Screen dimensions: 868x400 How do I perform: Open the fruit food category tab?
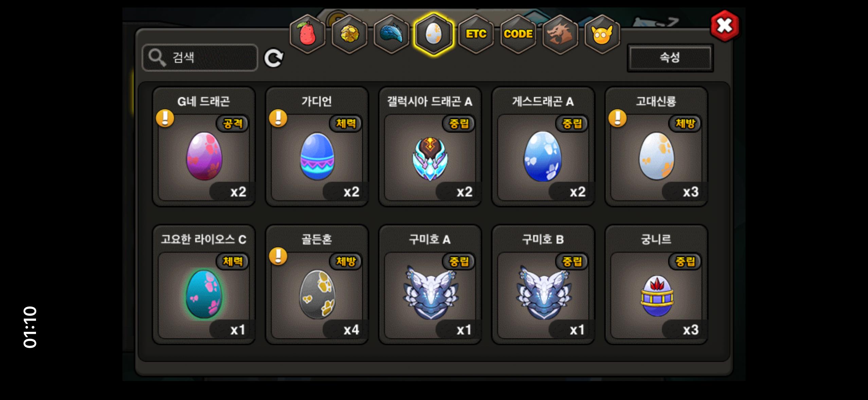coord(307,34)
